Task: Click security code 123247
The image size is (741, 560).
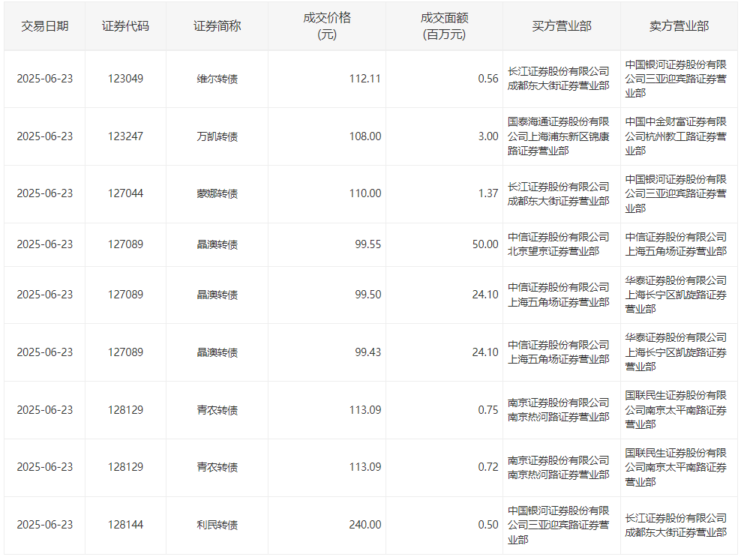Action: pos(125,136)
